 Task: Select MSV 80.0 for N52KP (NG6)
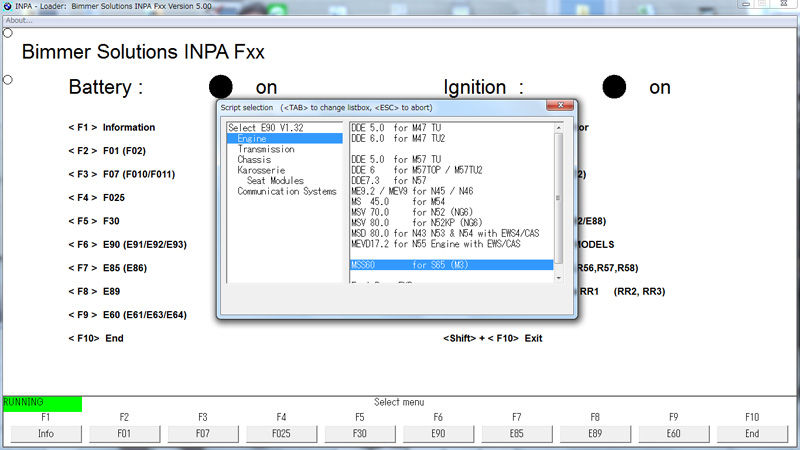[x=417, y=222]
